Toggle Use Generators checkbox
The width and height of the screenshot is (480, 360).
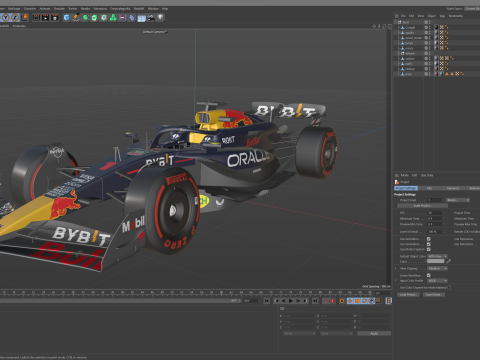pyautogui.click(x=429, y=244)
